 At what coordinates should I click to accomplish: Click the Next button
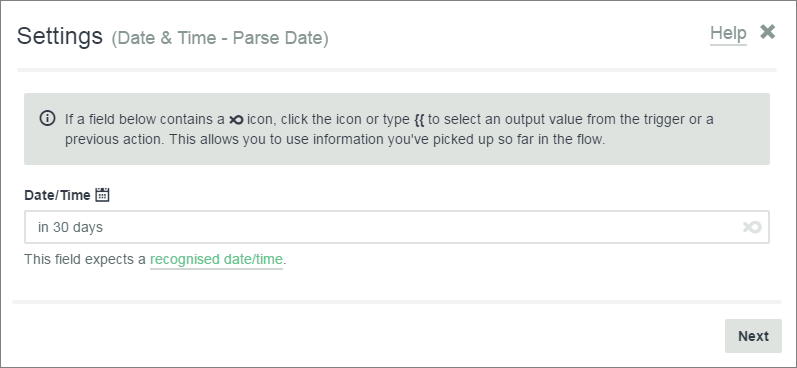coord(753,336)
